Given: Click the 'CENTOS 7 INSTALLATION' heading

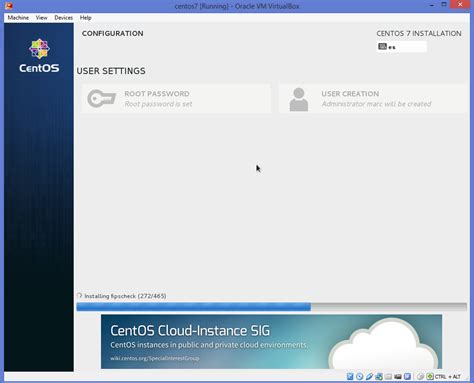Looking at the screenshot, I should coord(419,33).
